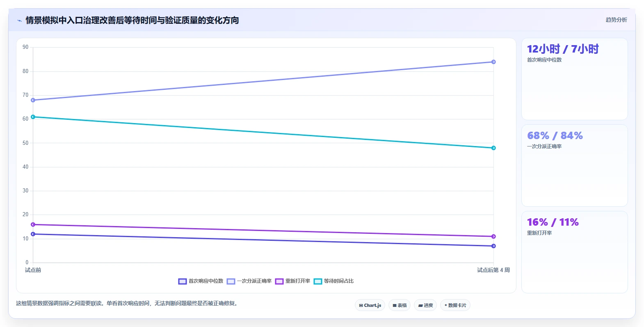Click the 一次分派正确率 card caption
The width and height of the screenshot is (644, 327).
click(x=544, y=146)
